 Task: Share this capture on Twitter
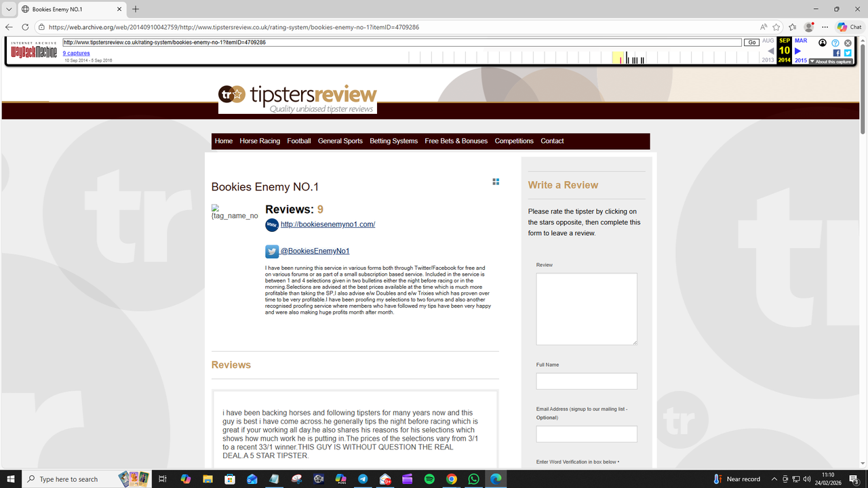click(848, 53)
